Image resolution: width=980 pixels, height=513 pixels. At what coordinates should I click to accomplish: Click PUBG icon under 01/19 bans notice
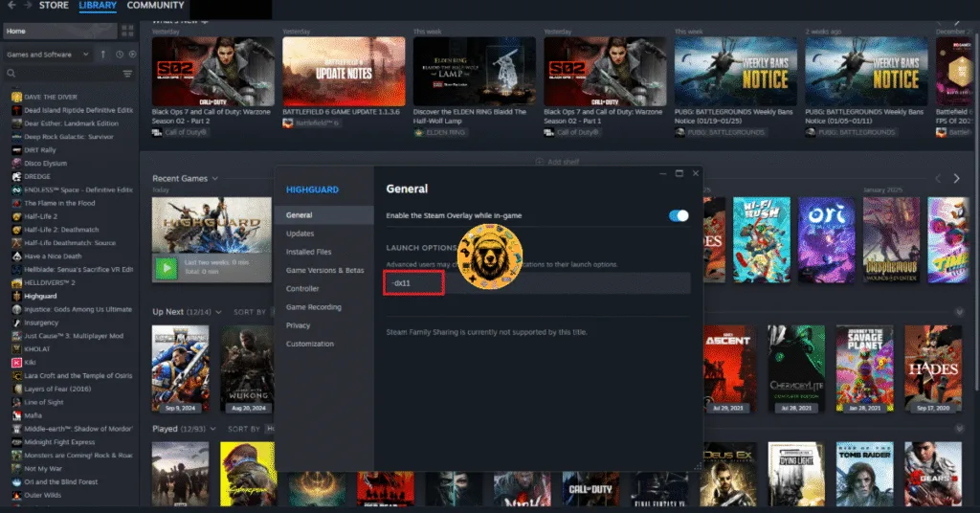680,132
